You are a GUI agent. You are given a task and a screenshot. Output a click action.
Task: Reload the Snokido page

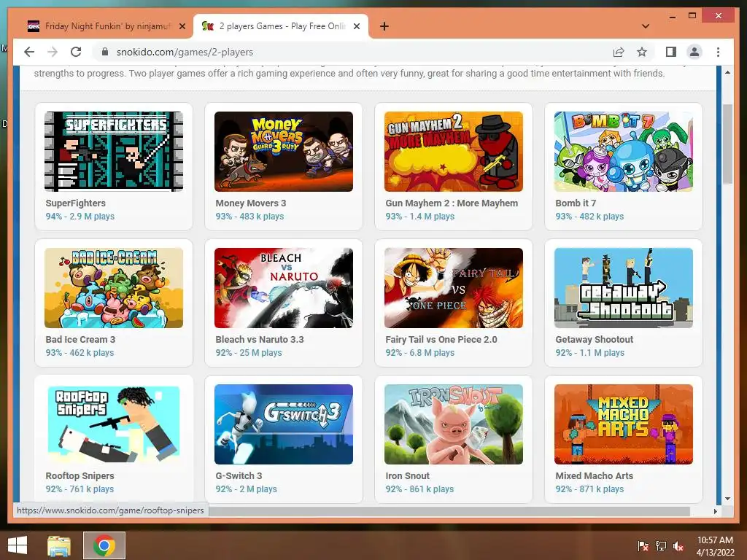pyautogui.click(x=76, y=52)
